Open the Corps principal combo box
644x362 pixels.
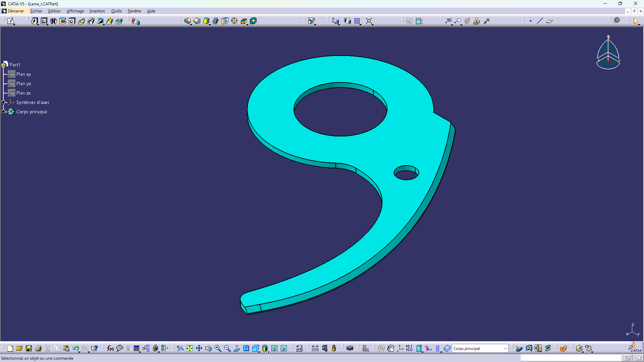[x=480, y=349]
